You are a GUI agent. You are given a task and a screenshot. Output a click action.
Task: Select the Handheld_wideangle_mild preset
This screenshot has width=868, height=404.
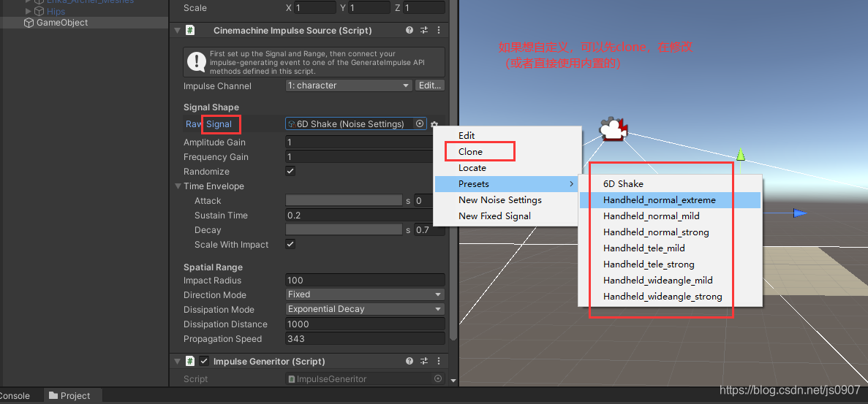(x=671, y=281)
